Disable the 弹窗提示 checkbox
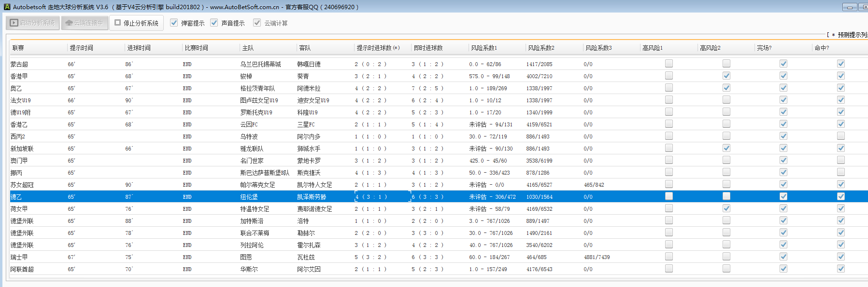Screen dimensions: 868x287 click(174, 23)
